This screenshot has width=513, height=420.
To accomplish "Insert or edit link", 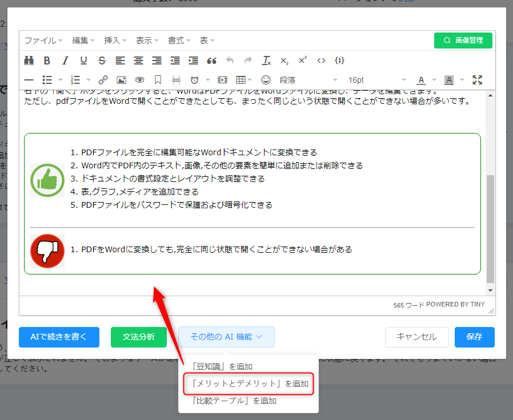I will 103,80.
